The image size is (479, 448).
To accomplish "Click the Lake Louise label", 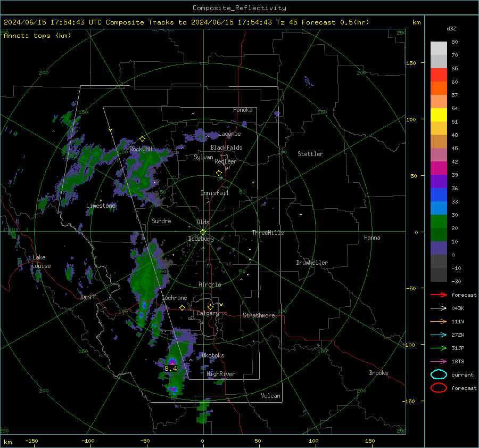I will [41, 262].
